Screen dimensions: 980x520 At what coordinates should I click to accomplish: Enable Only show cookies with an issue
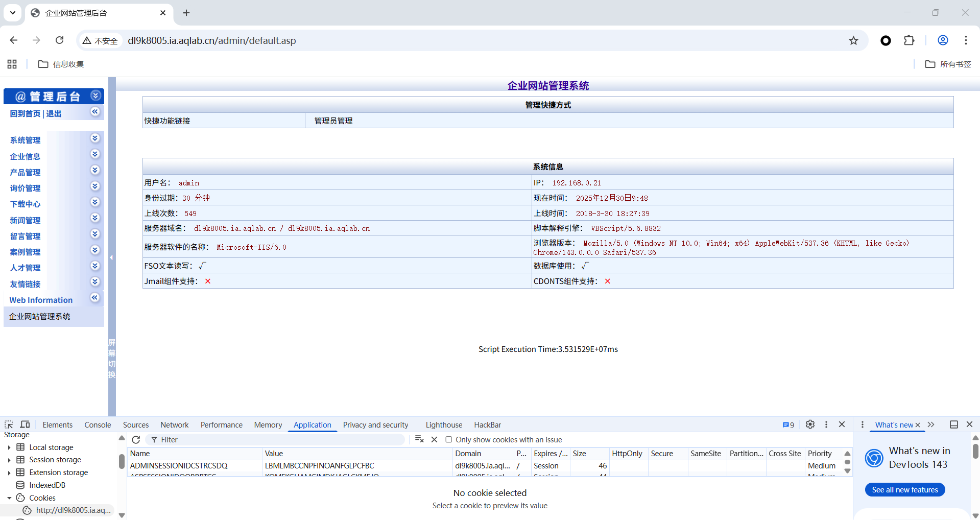coord(449,440)
